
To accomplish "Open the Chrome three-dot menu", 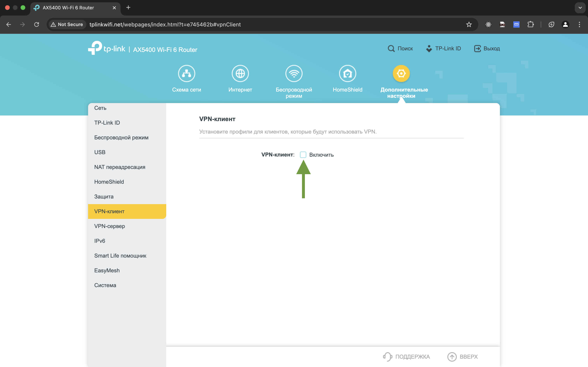I will 579,24.
